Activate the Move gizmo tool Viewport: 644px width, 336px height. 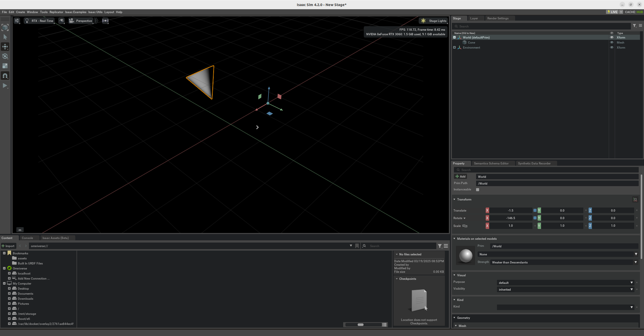click(x=5, y=47)
